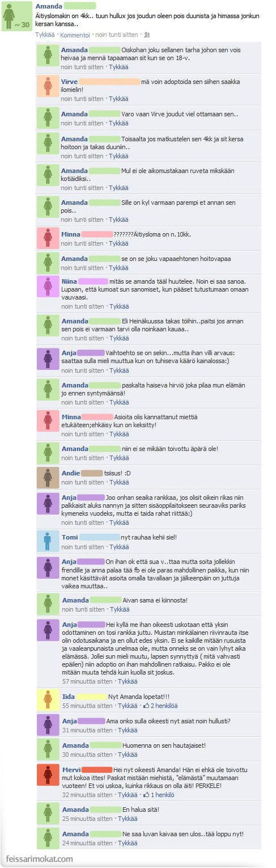Click the thumbs-up icon on Iida's comment
This screenshot has width=276, height=868.
[146, 706]
